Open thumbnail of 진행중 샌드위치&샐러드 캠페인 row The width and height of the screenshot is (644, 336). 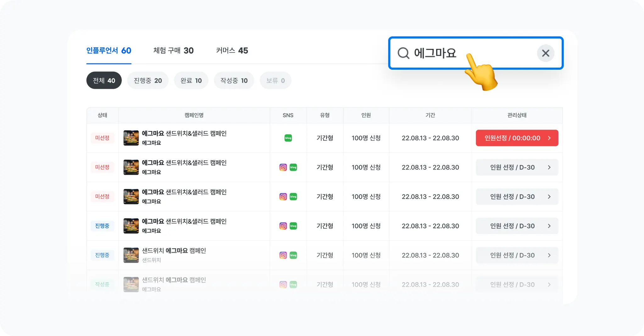(x=131, y=226)
